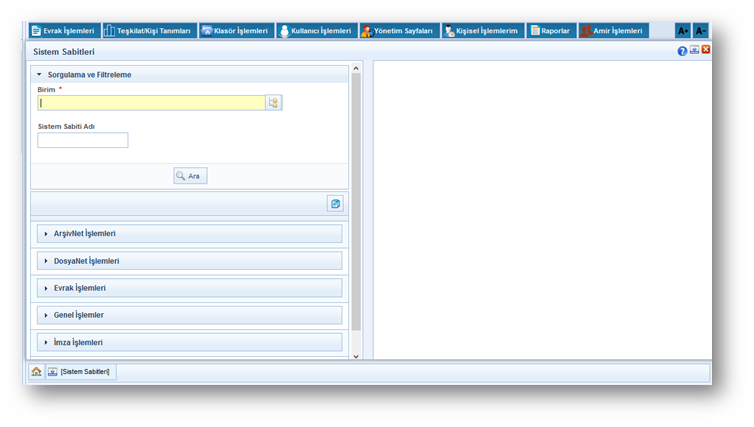This screenshot has height=427, width=754.
Task: Open the help question mark icon
Action: (x=682, y=51)
